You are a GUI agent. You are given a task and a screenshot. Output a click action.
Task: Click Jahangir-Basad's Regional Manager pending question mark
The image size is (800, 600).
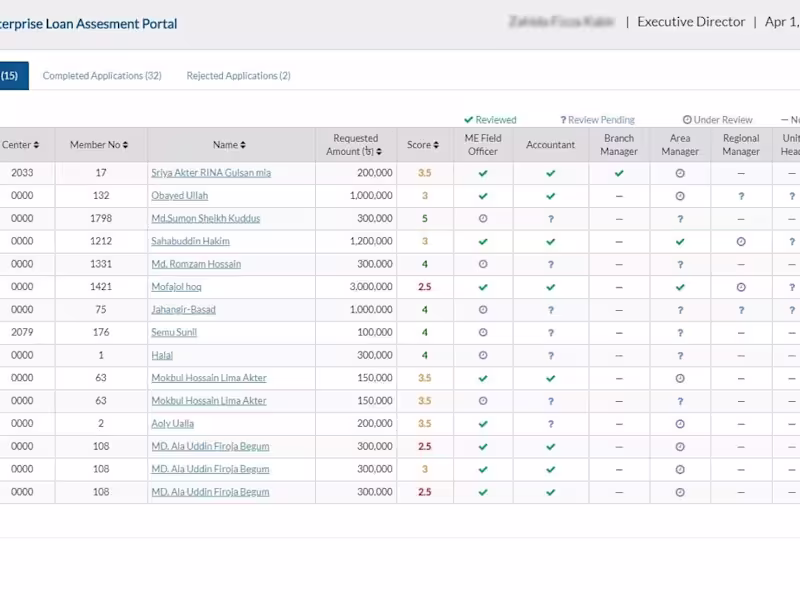(741, 310)
